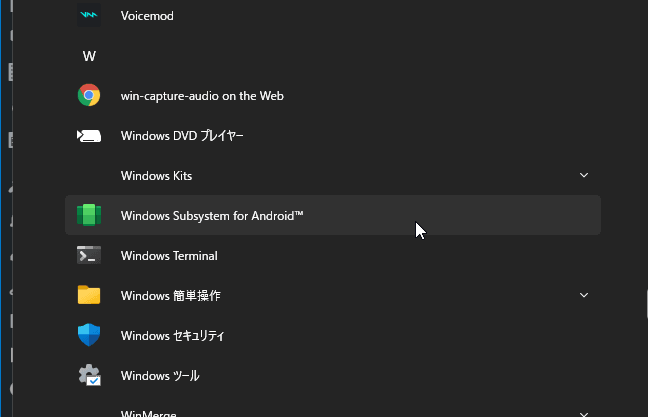The width and height of the screenshot is (648, 417).
Task: Expand the WinMerge folder chevron
Action: (584, 412)
